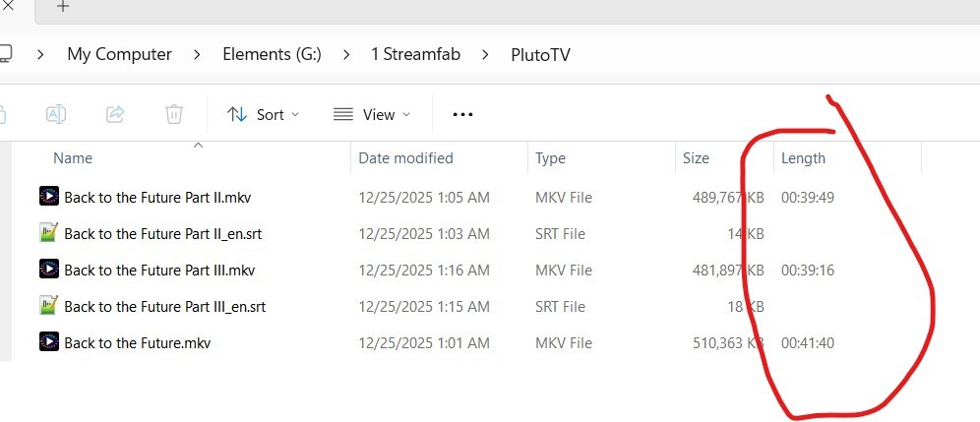Click the Part II.mkv video file icon
This screenshot has height=422, width=980.
pos(48,197)
